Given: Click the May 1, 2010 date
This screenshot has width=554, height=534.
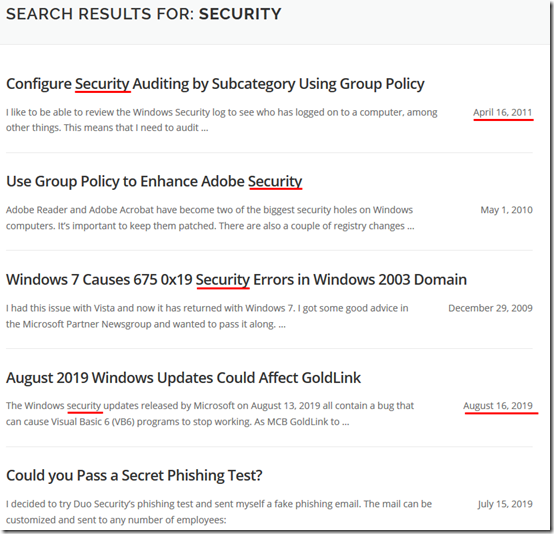Looking at the screenshot, I should tap(506, 210).
